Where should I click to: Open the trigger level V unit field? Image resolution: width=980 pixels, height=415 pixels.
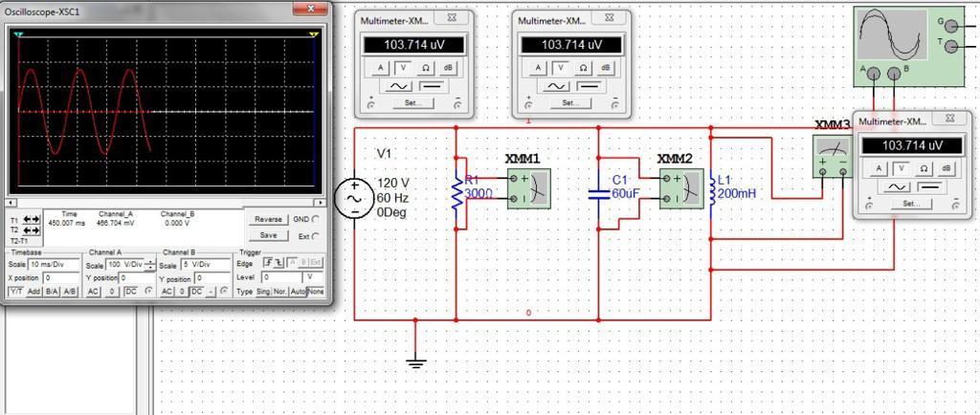click(313, 277)
